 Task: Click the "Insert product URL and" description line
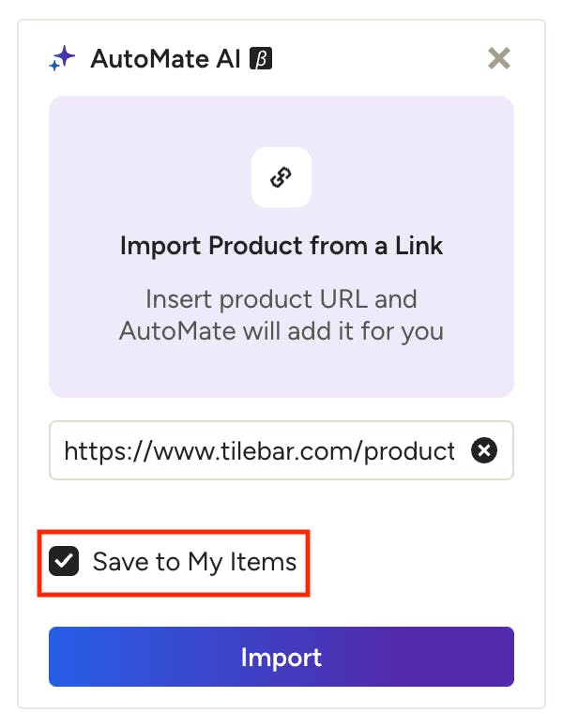point(281,299)
